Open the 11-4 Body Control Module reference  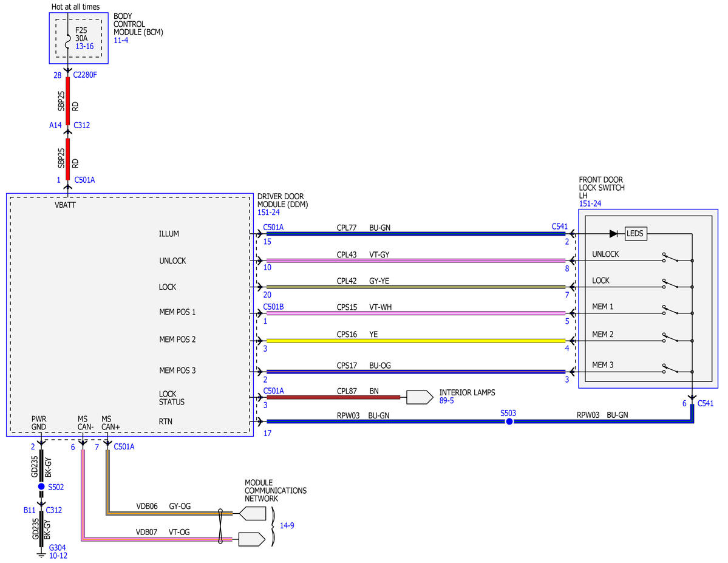pyautogui.click(x=121, y=41)
